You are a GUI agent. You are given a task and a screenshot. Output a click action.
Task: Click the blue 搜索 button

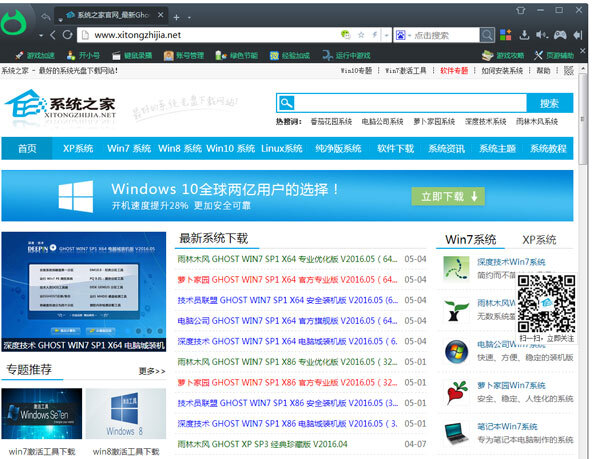(x=550, y=103)
